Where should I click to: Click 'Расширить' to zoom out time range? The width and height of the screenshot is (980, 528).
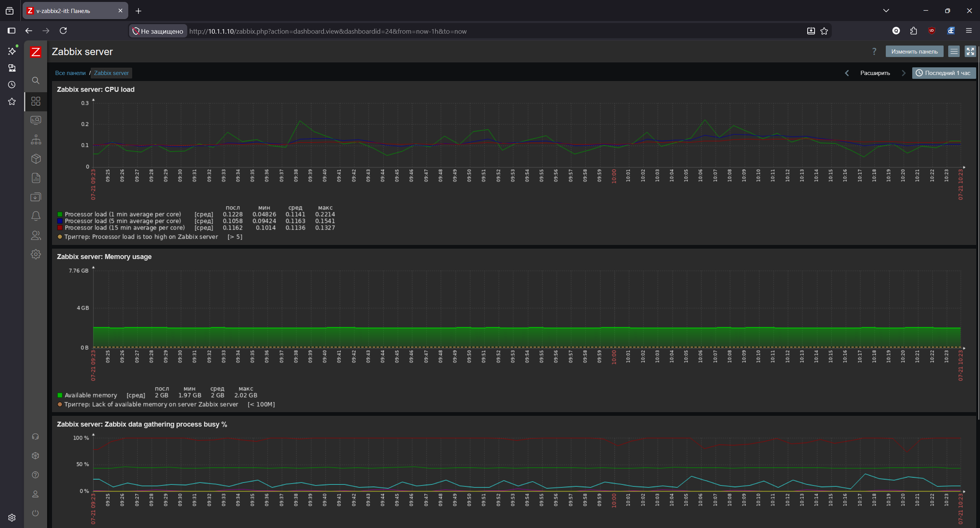(x=875, y=73)
